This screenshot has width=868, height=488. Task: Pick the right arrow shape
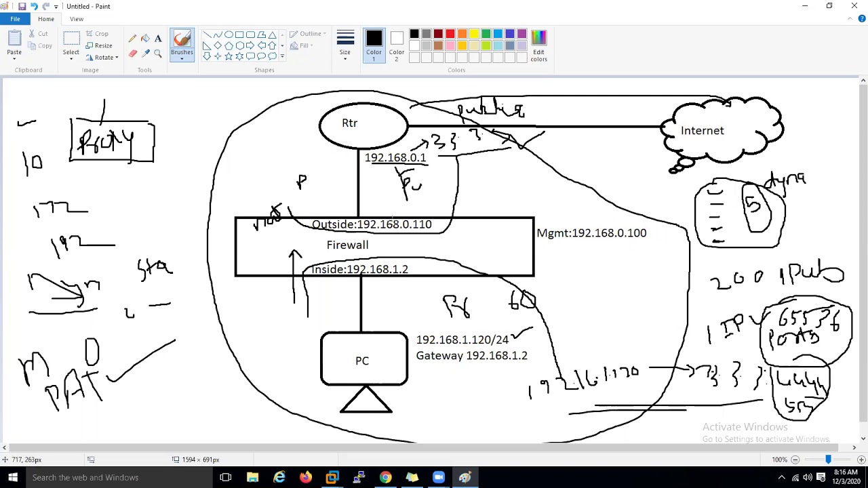tap(250, 45)
